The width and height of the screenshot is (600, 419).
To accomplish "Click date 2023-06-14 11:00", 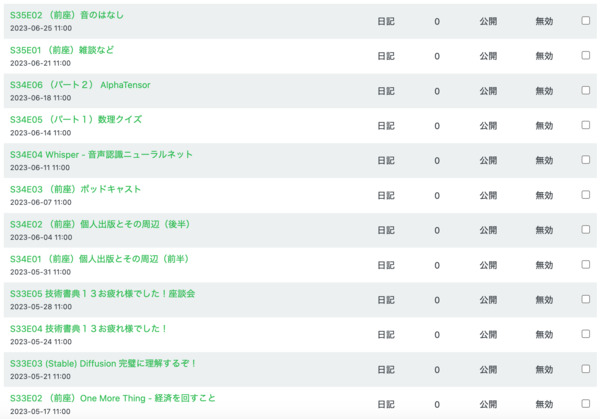I will [x=41, y=133].
